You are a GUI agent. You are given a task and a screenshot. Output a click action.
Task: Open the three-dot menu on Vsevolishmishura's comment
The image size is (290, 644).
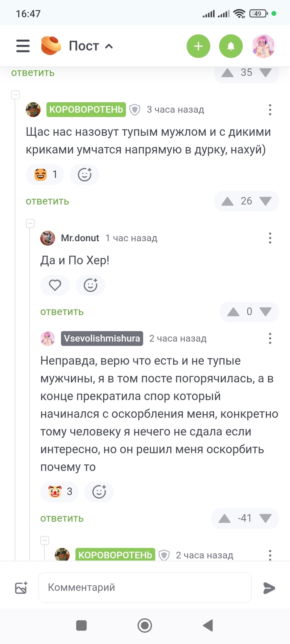(x=270, y=339)
